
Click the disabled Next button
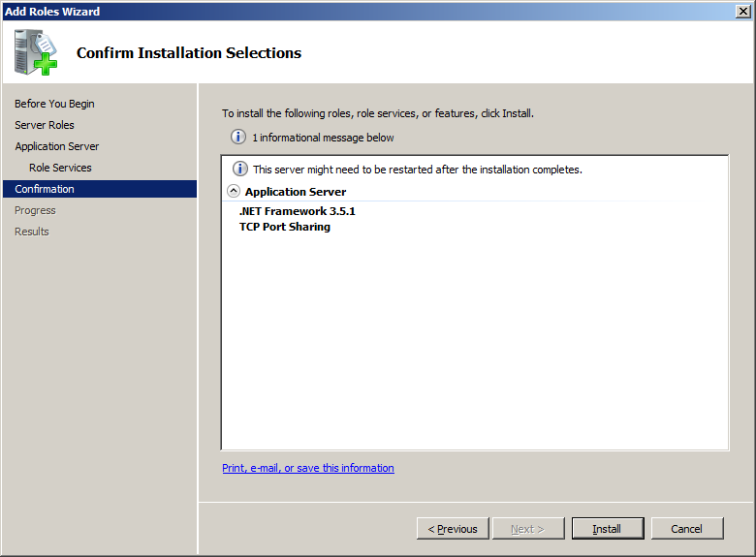coord(527,529)
